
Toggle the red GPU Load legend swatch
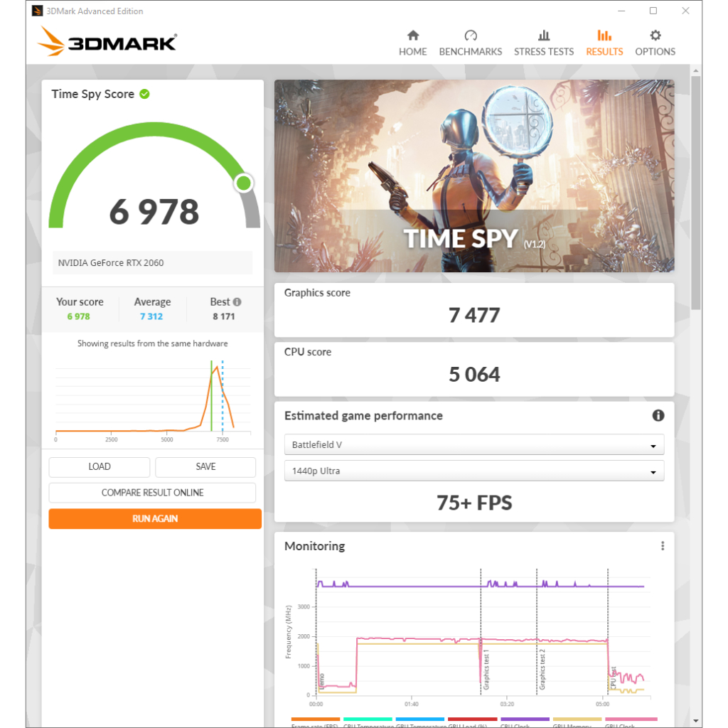pos(473,719)
